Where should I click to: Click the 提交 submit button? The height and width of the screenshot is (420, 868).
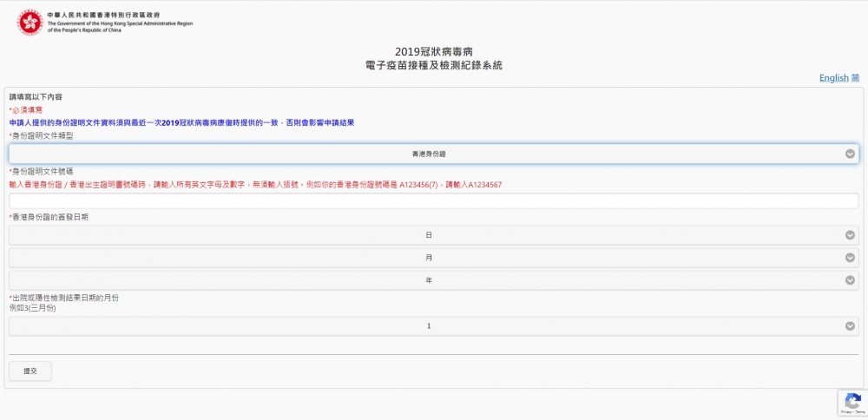click(x=30, y=371)
